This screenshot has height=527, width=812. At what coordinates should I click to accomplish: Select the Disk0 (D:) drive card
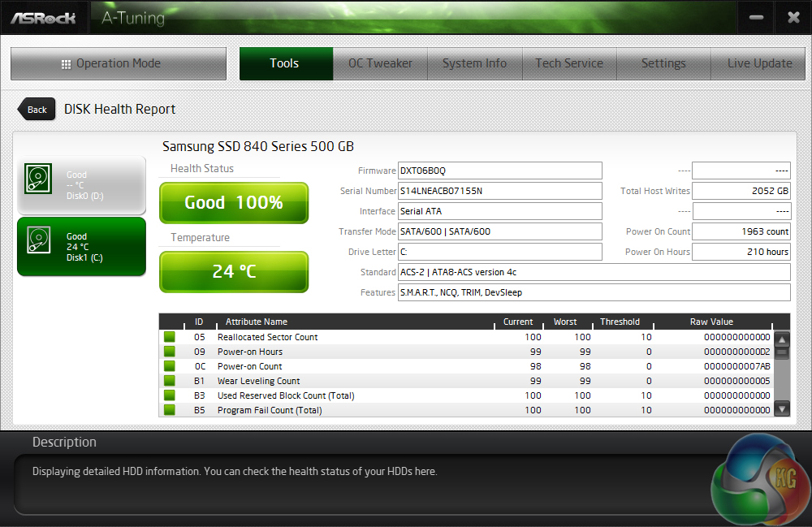click(x=81, y=185)
